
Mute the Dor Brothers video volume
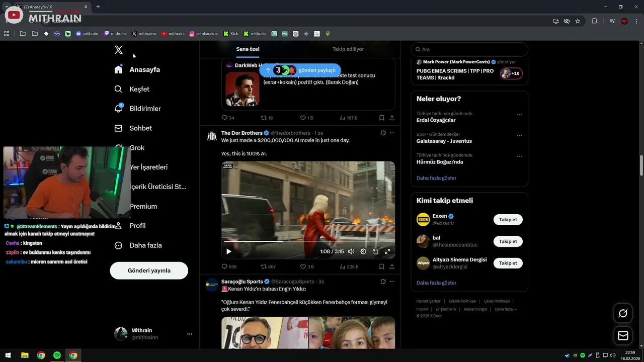click(x=351, y=251)
